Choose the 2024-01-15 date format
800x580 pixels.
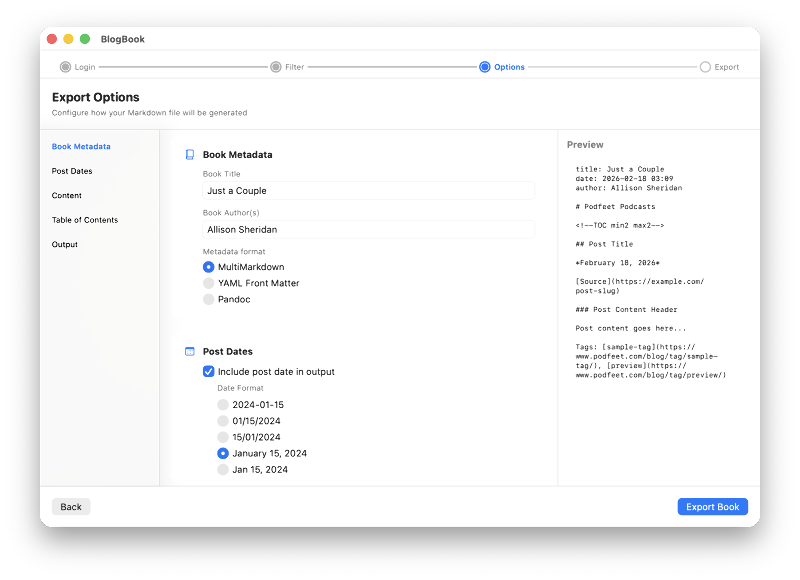pyautogui.click(x=223, y=405)
